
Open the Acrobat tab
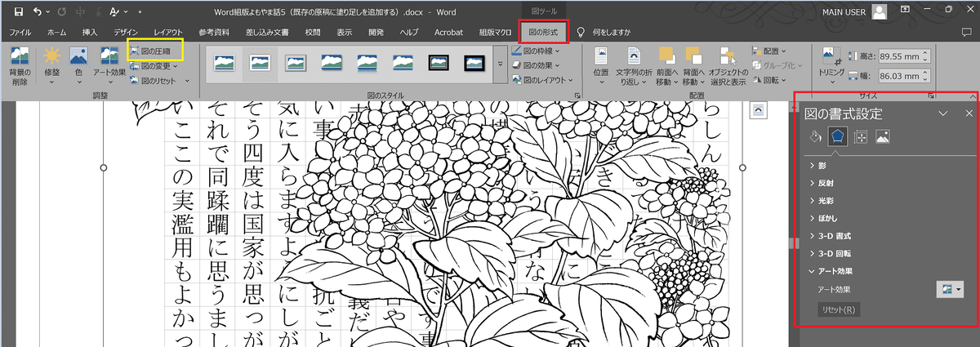click(448, 32)
